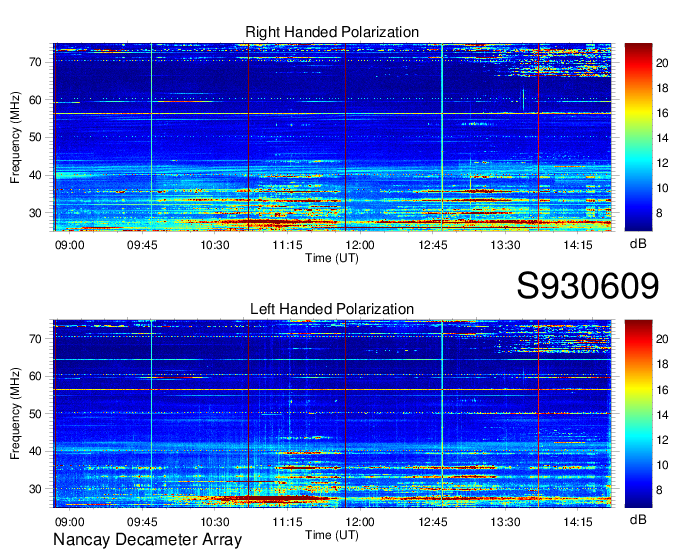
Task: Click the Right Handed Polarization spectrogram
Action: 332,137
